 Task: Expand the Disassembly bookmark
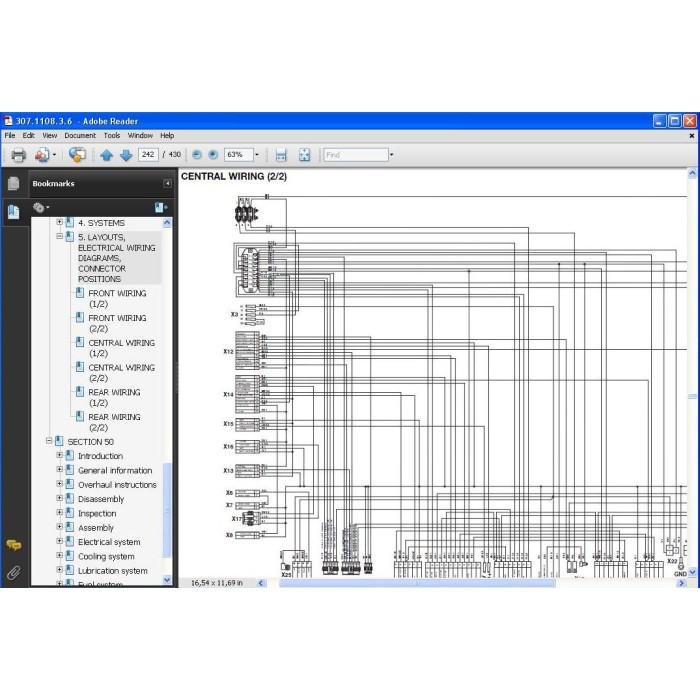(x=59, y=498)
